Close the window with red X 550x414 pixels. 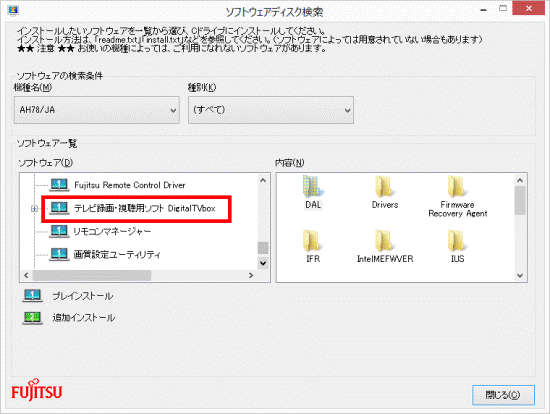pyautogui.click(x=529, y=8)
